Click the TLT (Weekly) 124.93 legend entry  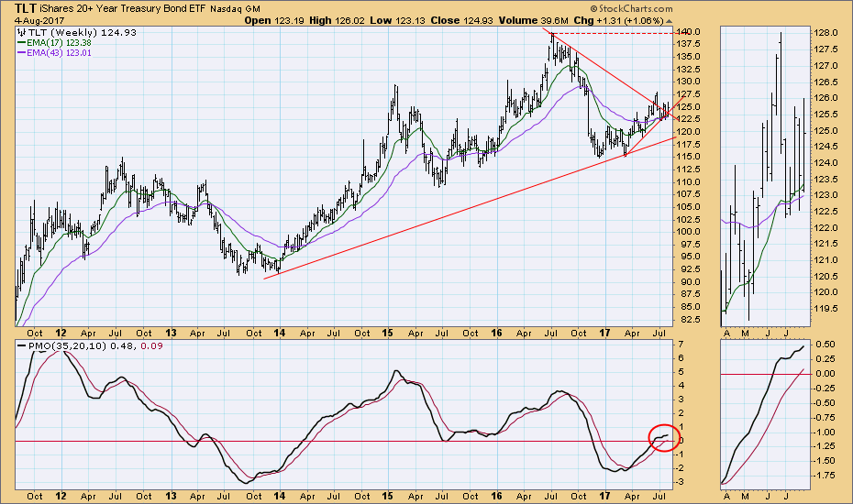82,33
